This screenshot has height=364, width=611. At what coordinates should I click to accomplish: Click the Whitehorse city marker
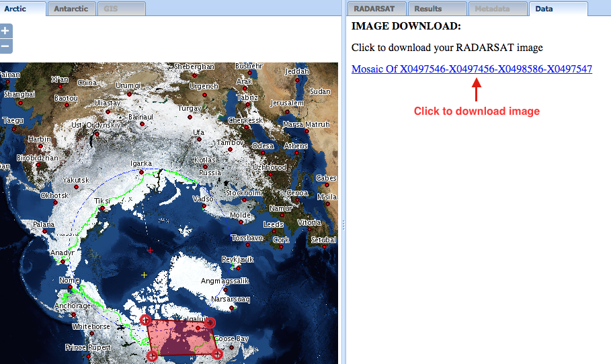[x=92, y=334]
